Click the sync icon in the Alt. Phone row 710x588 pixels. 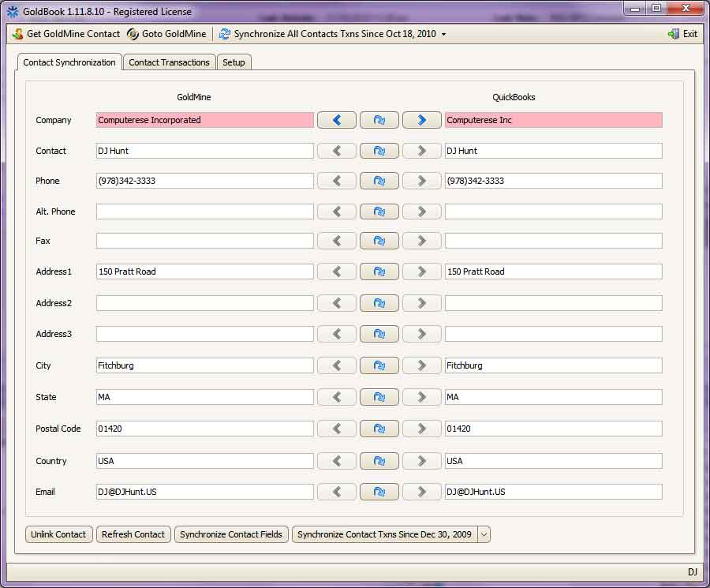(x=379, y=212)
